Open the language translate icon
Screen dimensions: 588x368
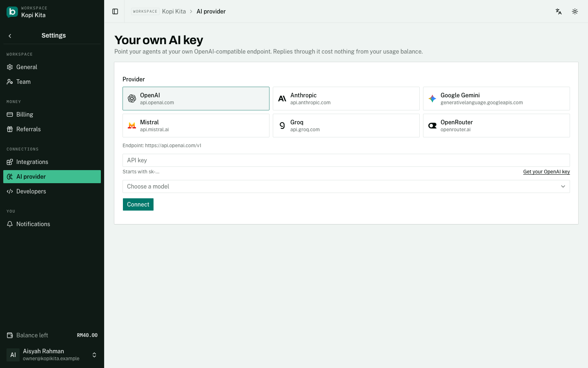point(559,11)
